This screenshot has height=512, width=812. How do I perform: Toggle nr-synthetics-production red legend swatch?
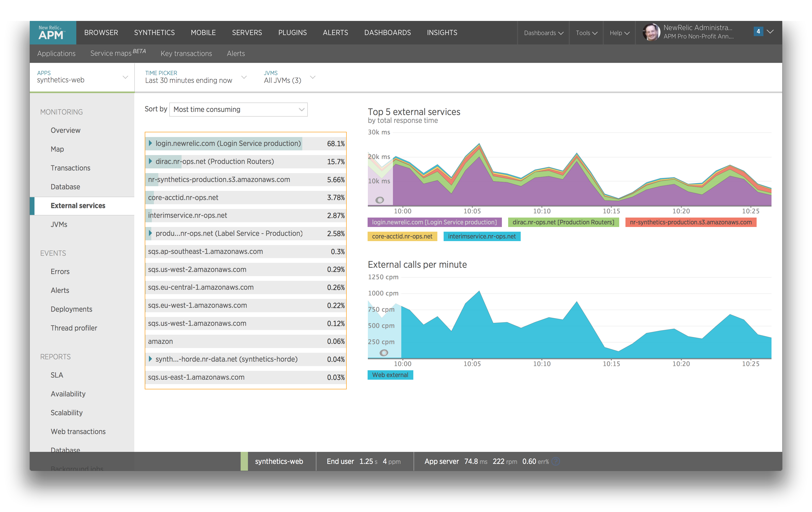691,222
